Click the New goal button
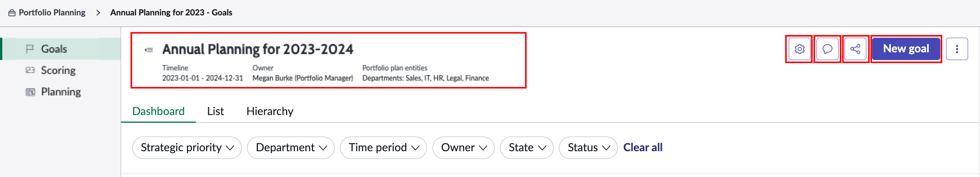Image resolution: width=980 pixels, height=177 pixels. click(906, 49)
